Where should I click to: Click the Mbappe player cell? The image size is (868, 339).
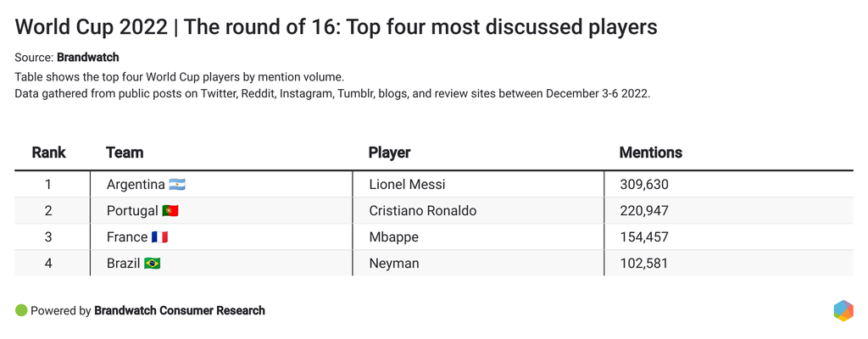[x=393, y=237]
